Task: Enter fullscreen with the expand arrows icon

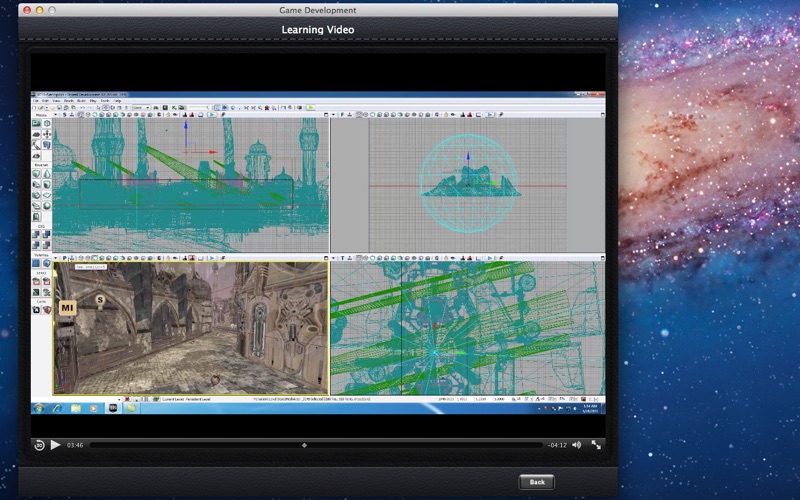Action: pos(596,445)
